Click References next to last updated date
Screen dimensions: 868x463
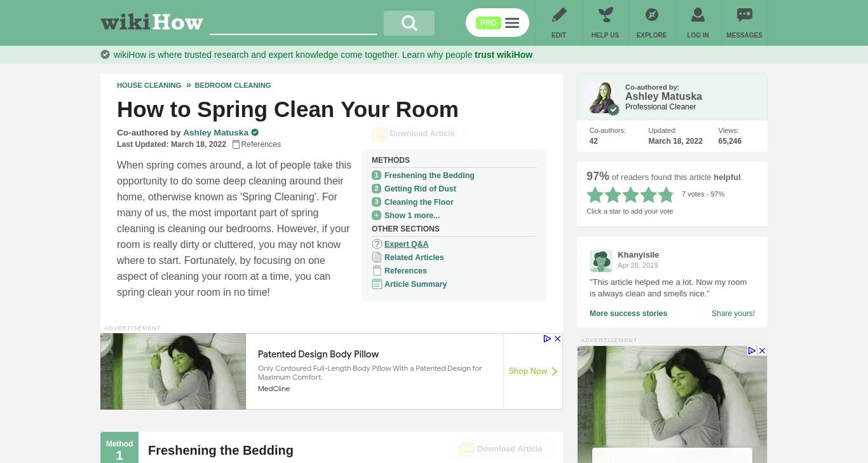click(257, 144)
